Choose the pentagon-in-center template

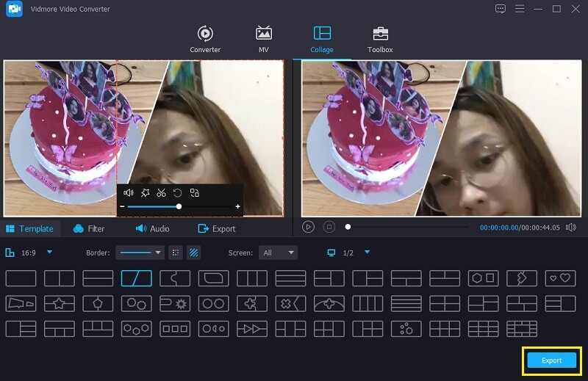[98, 304]
